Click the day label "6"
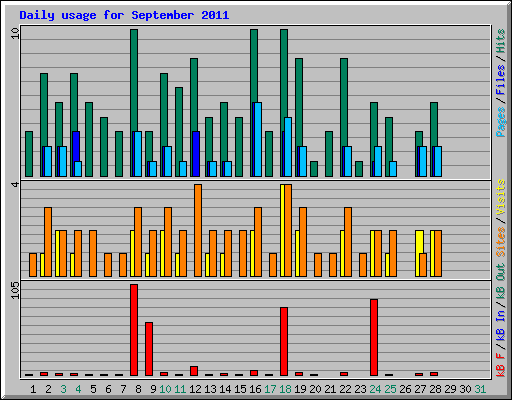The width and height of the screenshot is (512, 400). point(108,389)
